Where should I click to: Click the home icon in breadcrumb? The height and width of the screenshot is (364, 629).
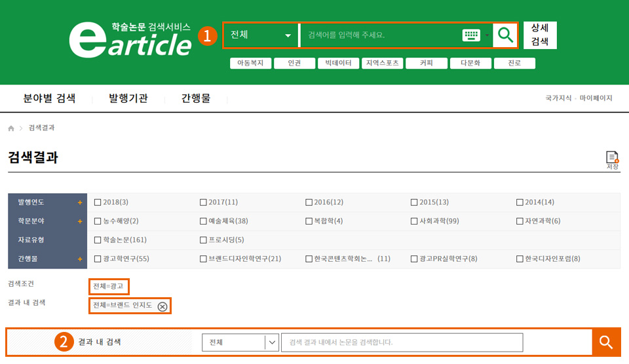[11, 128]
